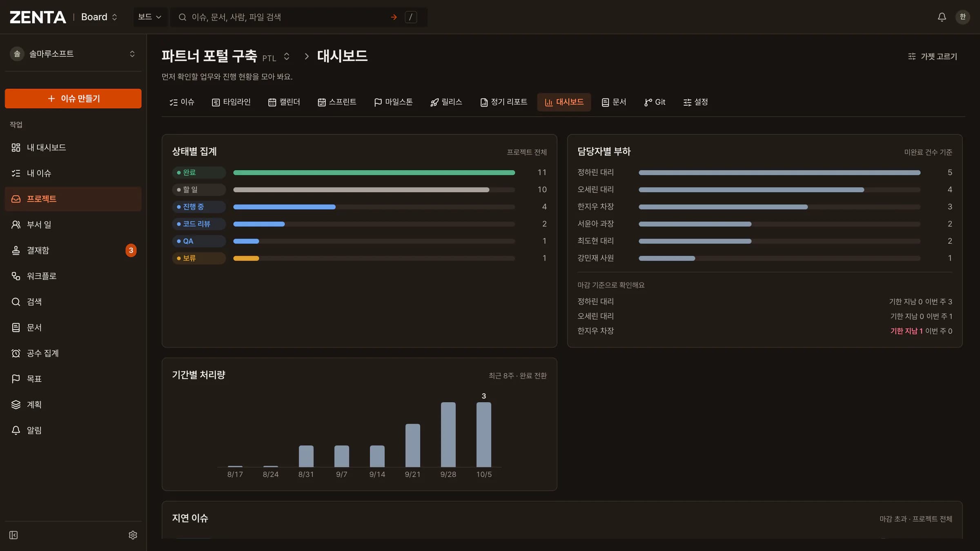Open 내 대시보드 in the sidebar
Screen dimensions: 980x551
pyautogui.click(x=73, y=147)
